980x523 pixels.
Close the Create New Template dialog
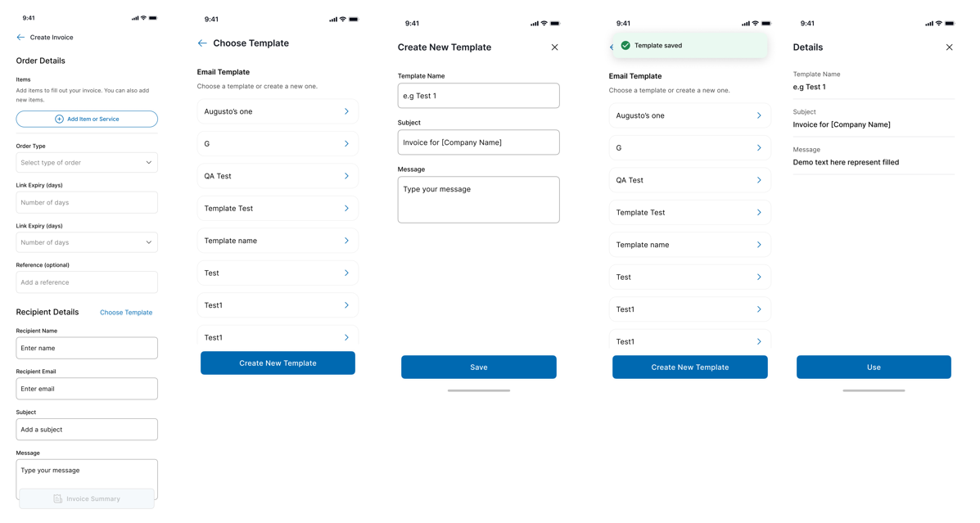coord(554,47)
